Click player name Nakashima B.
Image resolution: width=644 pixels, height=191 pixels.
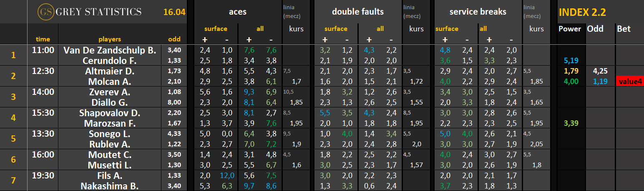coord(110,186)
